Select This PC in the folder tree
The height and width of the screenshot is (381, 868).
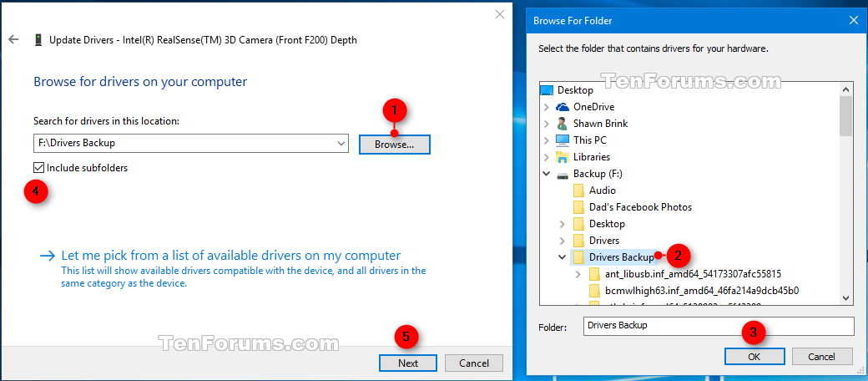coord(590,140)
